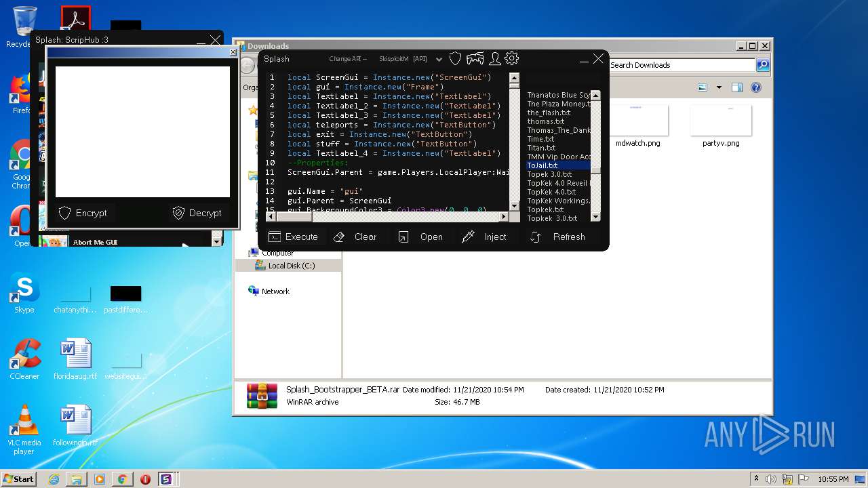Select ToJail.txt in the script list
868x488 pixels.
(558, 165)
